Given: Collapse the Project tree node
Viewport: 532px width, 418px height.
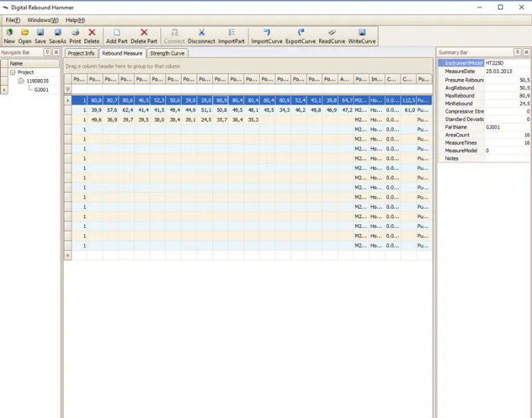Looking at the screenshot, I should coord(13,72).
